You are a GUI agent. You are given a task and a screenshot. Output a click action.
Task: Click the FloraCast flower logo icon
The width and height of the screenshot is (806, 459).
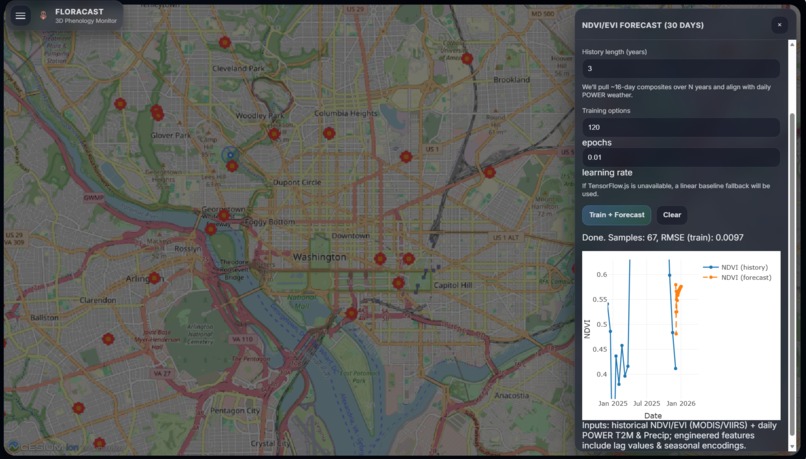tap(43, 16)
